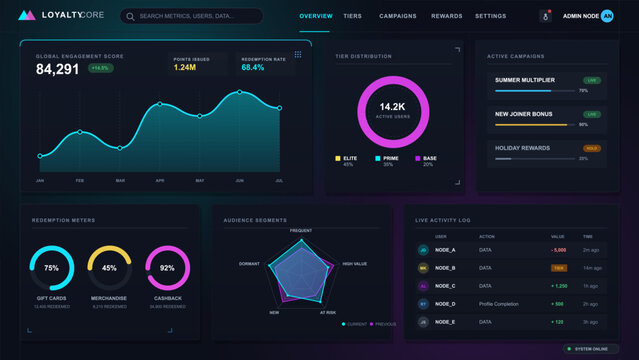Click the Merchandise 45% ring gauge
The image size is (639, 360).
pyautogui.click(x=109, y=268)
